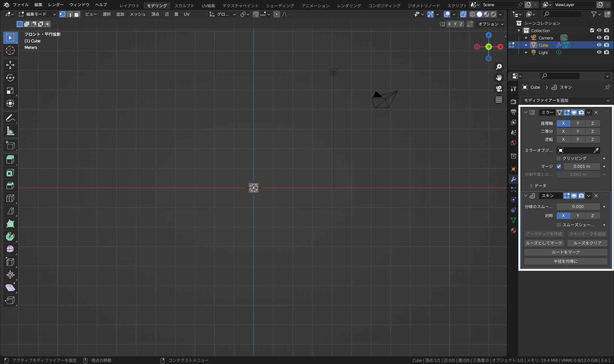Open the レンダー menu
The width and height of the screenshot is (614, 364).
[x=56, y=5]
